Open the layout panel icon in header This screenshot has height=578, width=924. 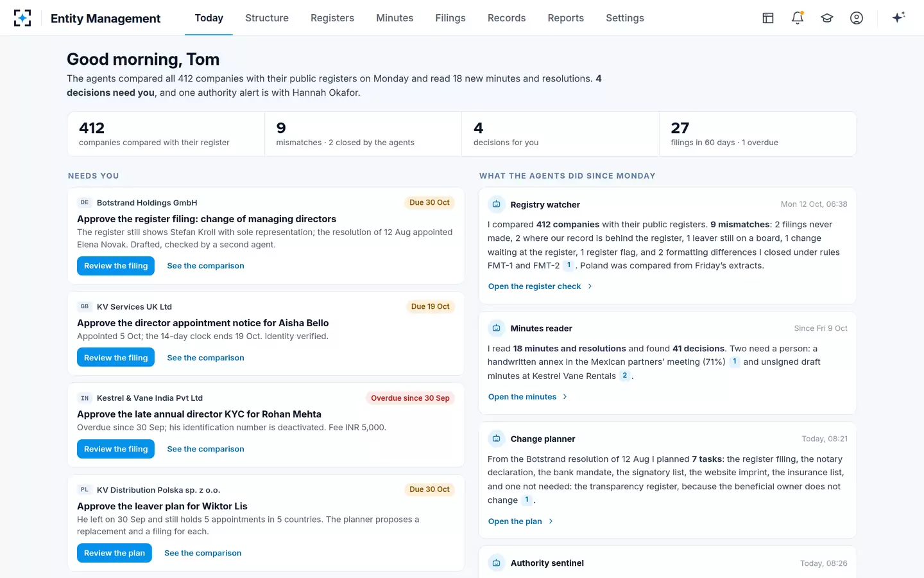768,18
